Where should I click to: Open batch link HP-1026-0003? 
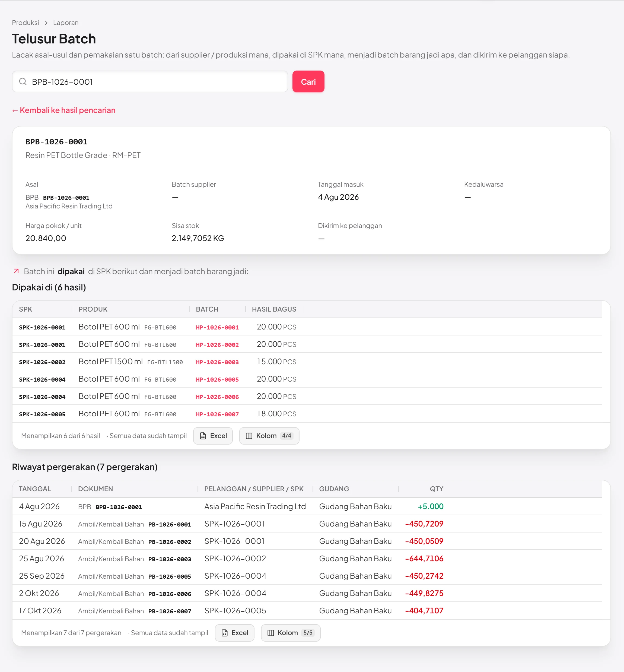217,362
